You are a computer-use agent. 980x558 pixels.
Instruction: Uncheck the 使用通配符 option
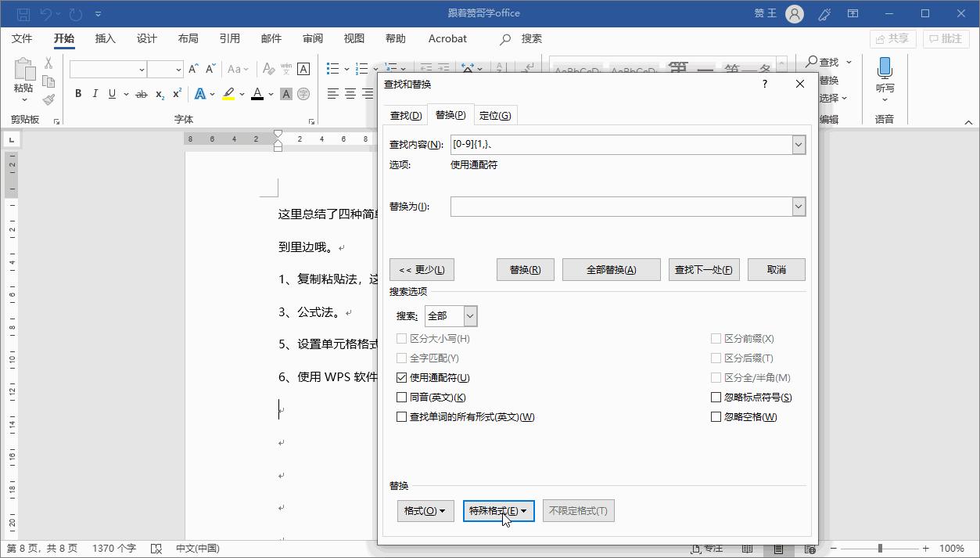pos(402,377)
